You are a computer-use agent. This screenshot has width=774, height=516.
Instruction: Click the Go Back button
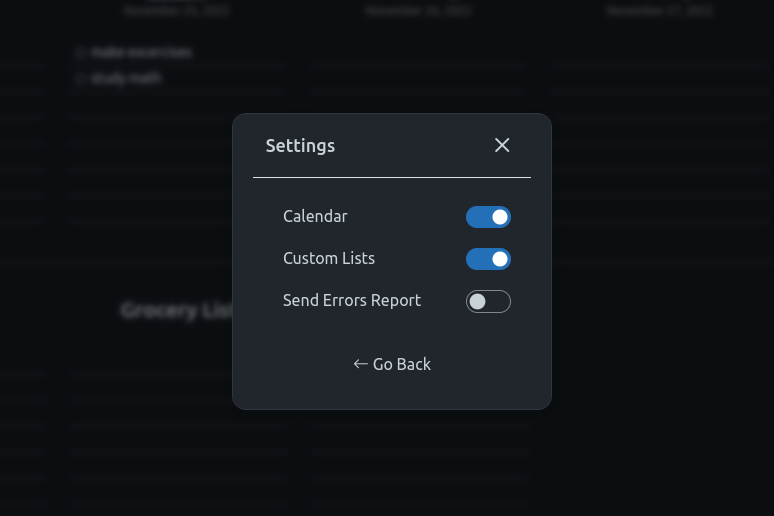(392, 364)
